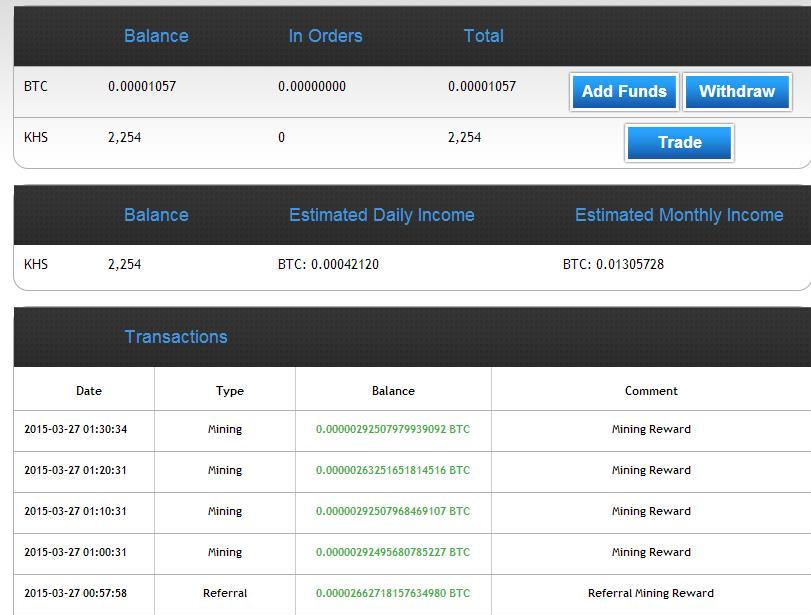Click Mining Reward comment in 01:00:31 row
Image resolution: width=811 pixels, height=615 pixels.
click(x=651, y=552)
